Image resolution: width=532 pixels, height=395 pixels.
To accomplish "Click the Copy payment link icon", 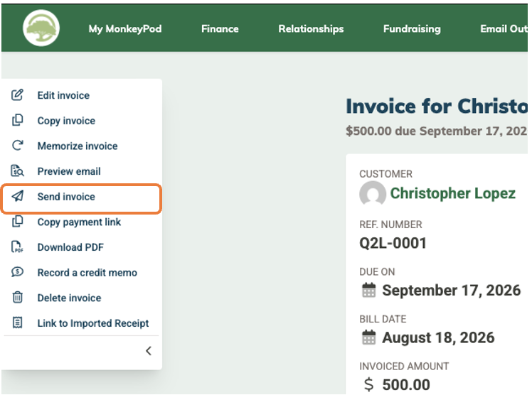I will click(x=17, y=221).
